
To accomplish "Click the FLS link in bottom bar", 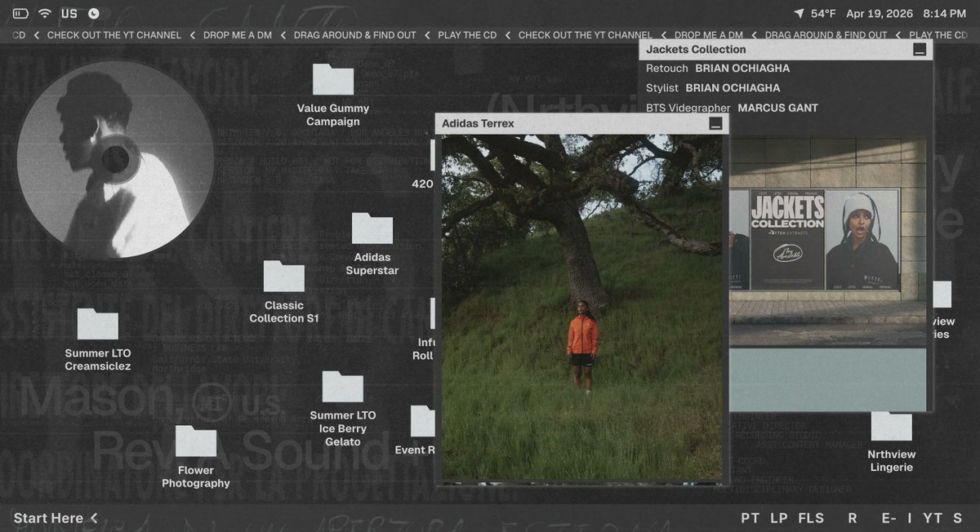I will 811,518.
